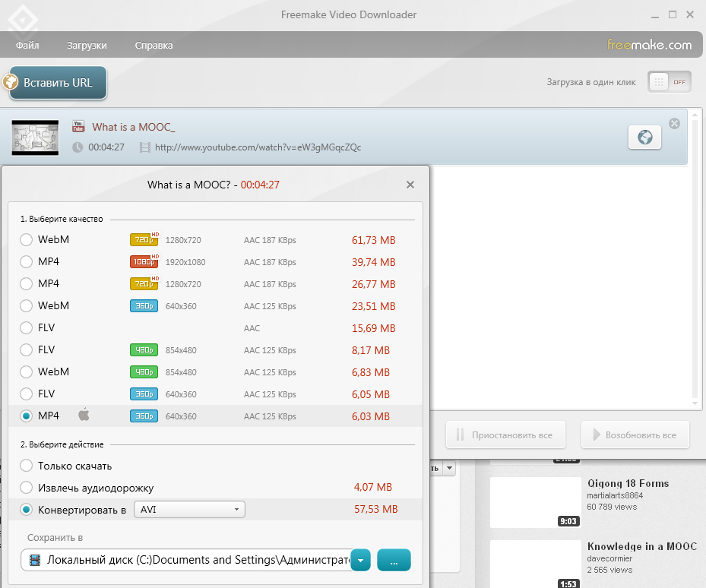Toggle Загрузка в один клик switch

(669, 82)
